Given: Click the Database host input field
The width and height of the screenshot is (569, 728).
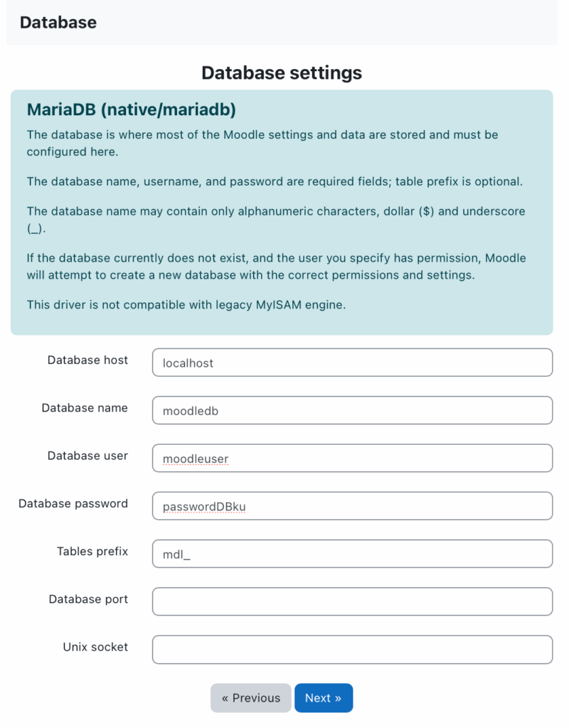Looking at the screenshot, I should 352,363.
